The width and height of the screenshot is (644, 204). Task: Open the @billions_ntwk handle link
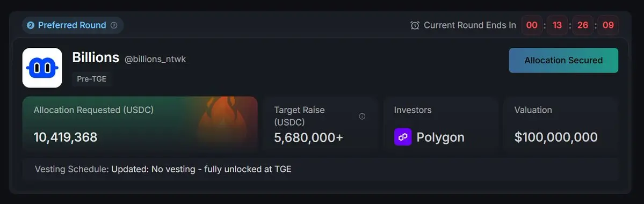click(155, 59)
